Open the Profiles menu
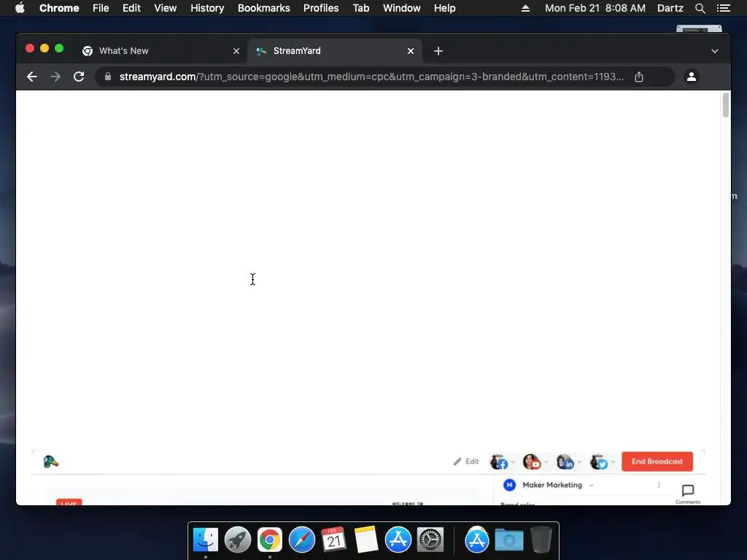The width and height of the screenshot is (747, 560). (321, 8)
